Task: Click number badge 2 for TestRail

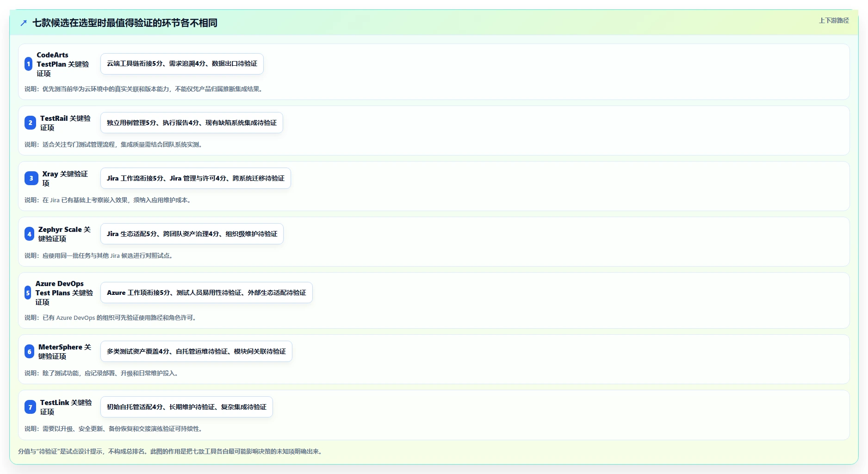Action: 30,123
